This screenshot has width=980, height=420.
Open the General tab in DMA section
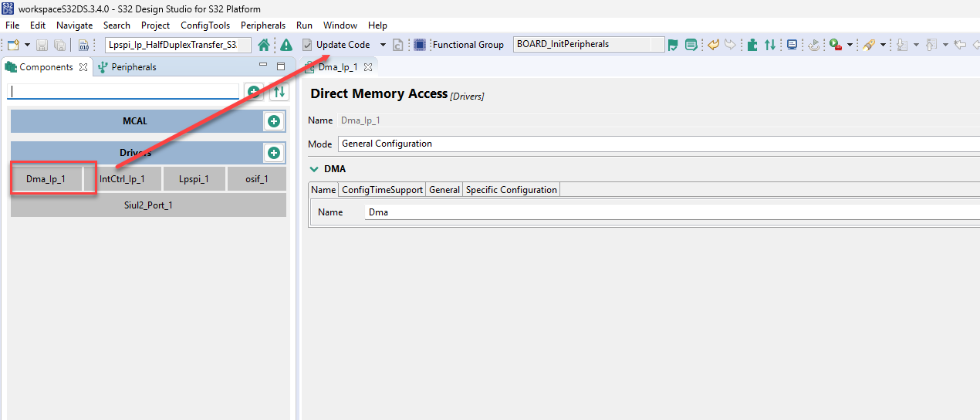coord(444,190)
